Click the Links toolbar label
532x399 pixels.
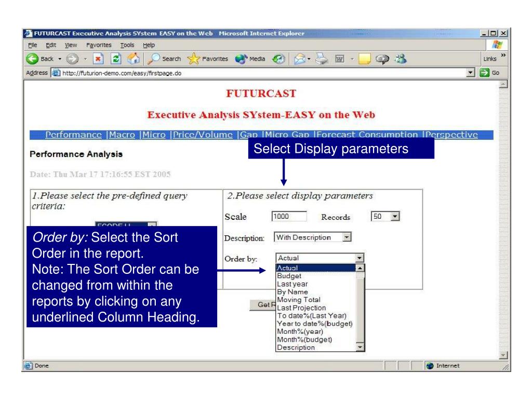point(490,59)
